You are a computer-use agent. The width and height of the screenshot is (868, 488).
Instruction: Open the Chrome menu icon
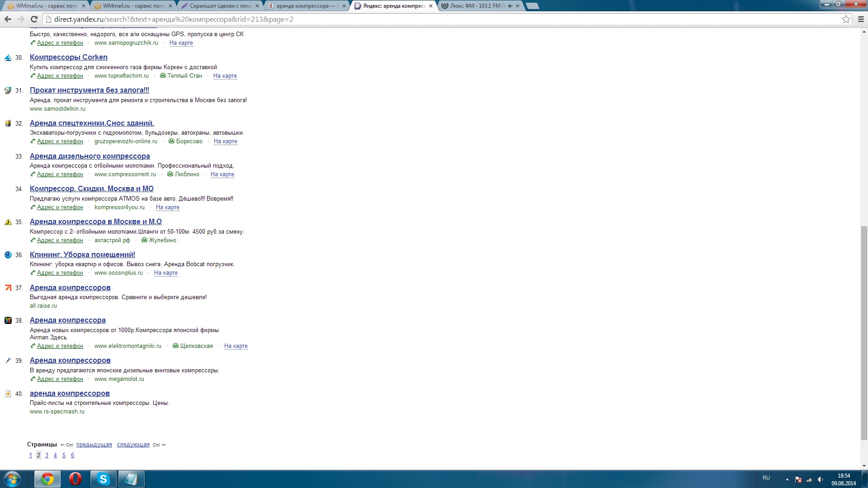point(860,19)
